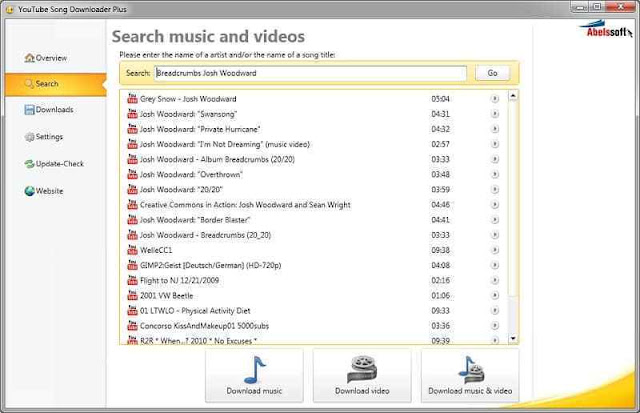Select result Josh Woodward: "Border Blaster"
The width and height of the screenshot is (640, 413).
tap(195, 220)
